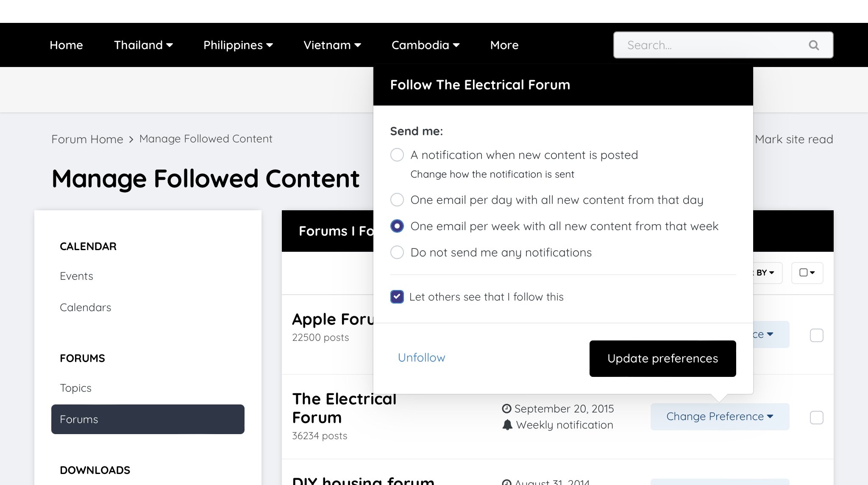Go to the Home menu item
Screen dimensions: 868x485
coord(66,45)
